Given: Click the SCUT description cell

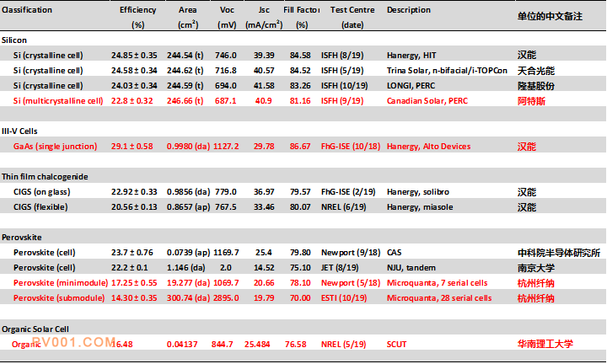Looking at the screenshot, I should (396, 345).
